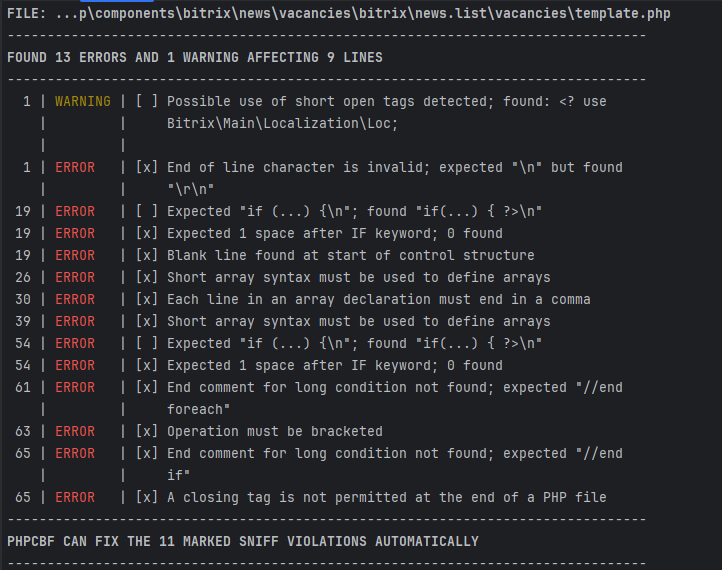Click the red ERROR label on line 61

point(75,387)
